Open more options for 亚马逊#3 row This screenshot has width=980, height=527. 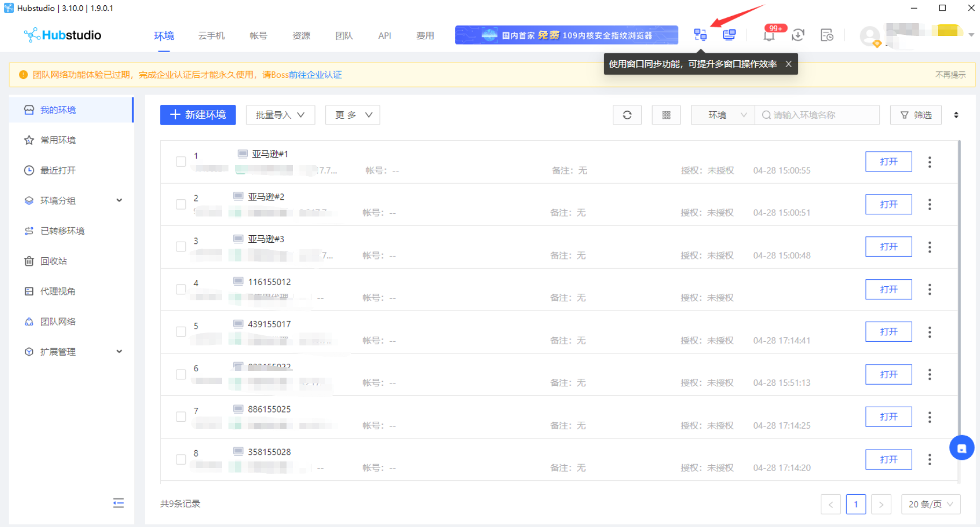click(929, 247)
